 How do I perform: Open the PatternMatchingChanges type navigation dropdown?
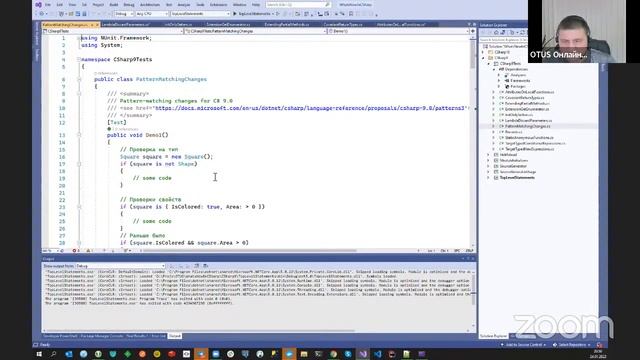pyautogui.click(x=255, y=31)
